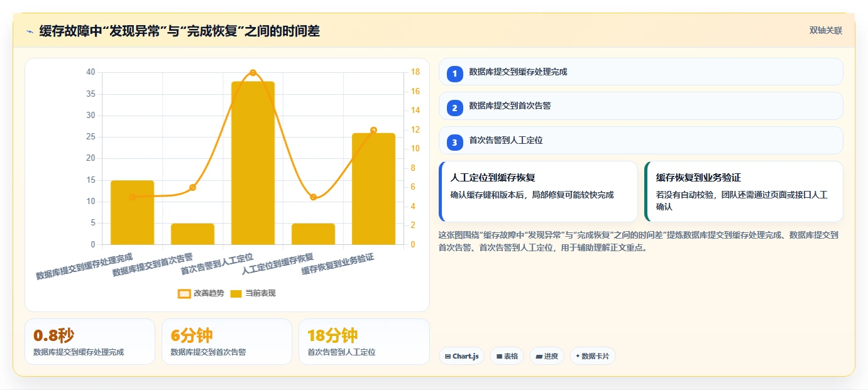The width and height of the screenshot is (868, 390).
Task: Click the summary paragraph starting 这张图围绕
Action: click(639, 241)
